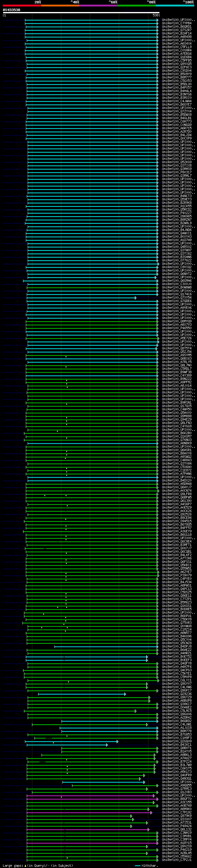This screenshot has width=197, height=868.
Task: Click the Large gaps legend text
Action: [x=13, y=866]
